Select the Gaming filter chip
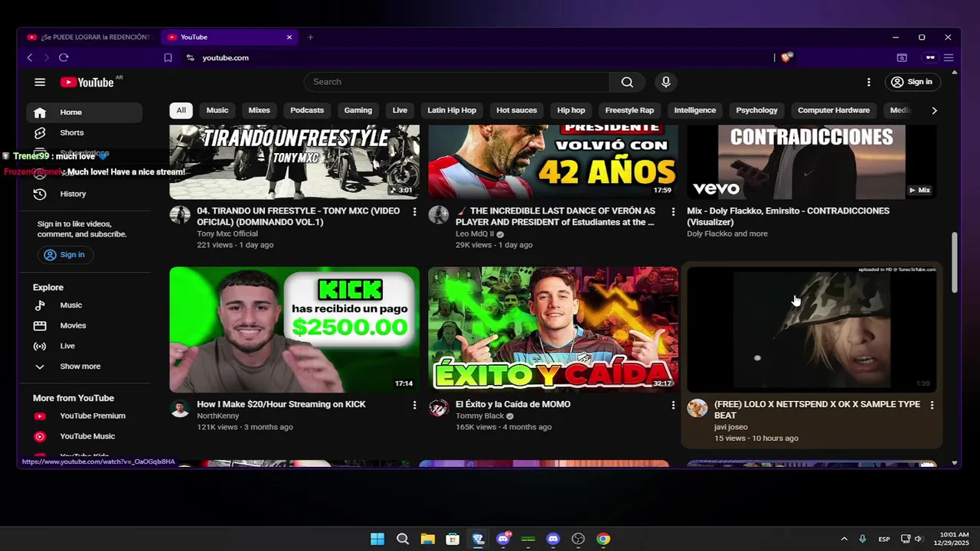This screenshot has height=551, width=980. 358,110
